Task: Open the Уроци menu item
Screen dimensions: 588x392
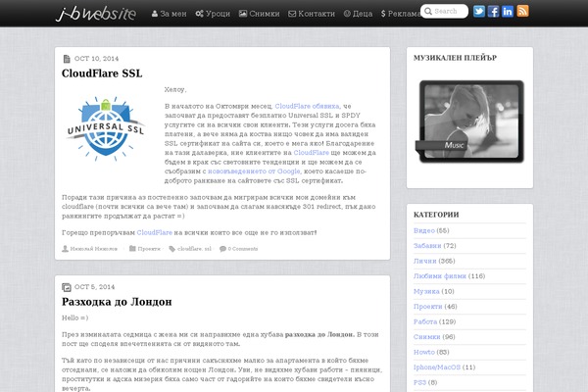Action: [213, 14]
